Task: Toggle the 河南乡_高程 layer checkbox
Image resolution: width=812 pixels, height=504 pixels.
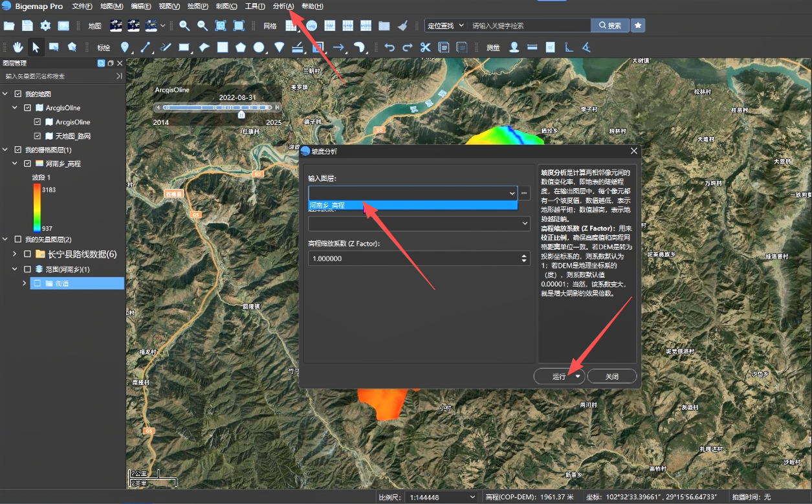Action: pos(27,164)
